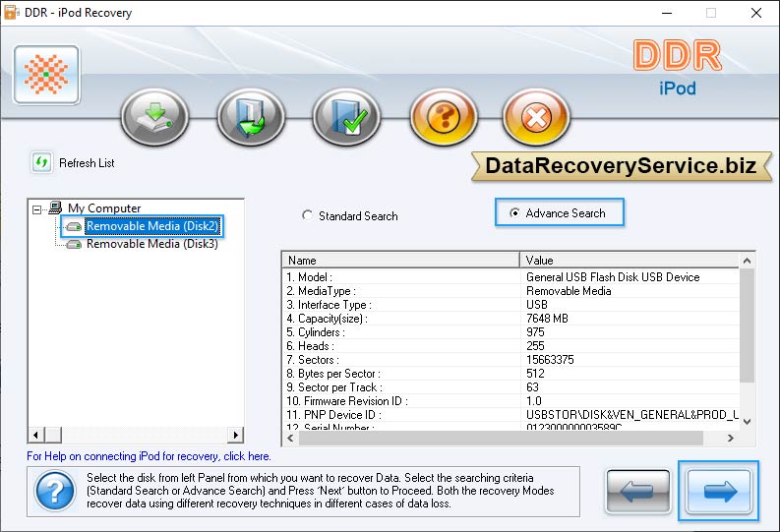Click the horizontal scrollbar thumb under properties list
The image size is (780, 532).
point(501,438)
